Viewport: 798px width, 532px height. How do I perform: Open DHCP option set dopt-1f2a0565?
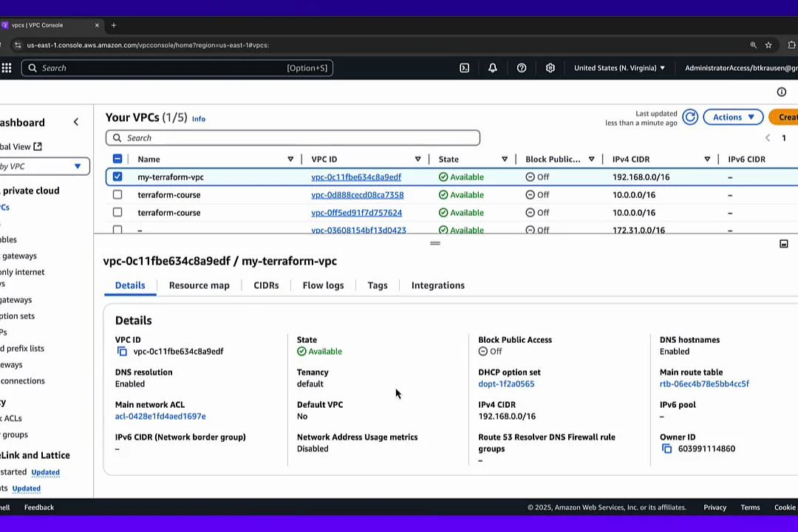point(506,384)
